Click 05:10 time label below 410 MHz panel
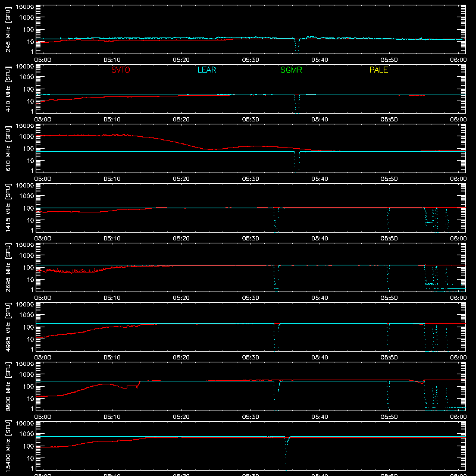This screenshot has width=476, height=476. (112, 120)
